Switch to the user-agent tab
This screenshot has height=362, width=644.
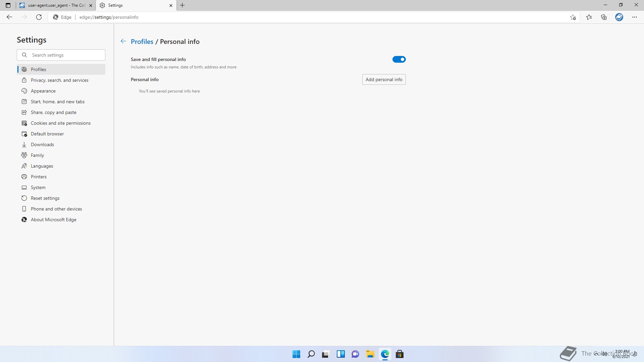[54, 5]
